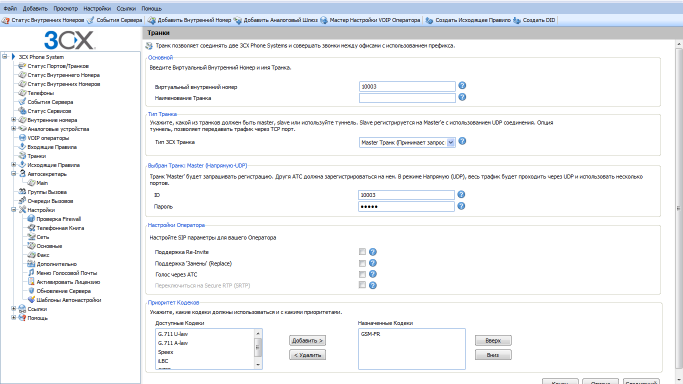Click the Добавить > codec button
Screen dimensions: 683x384
[x=307, y=340]
